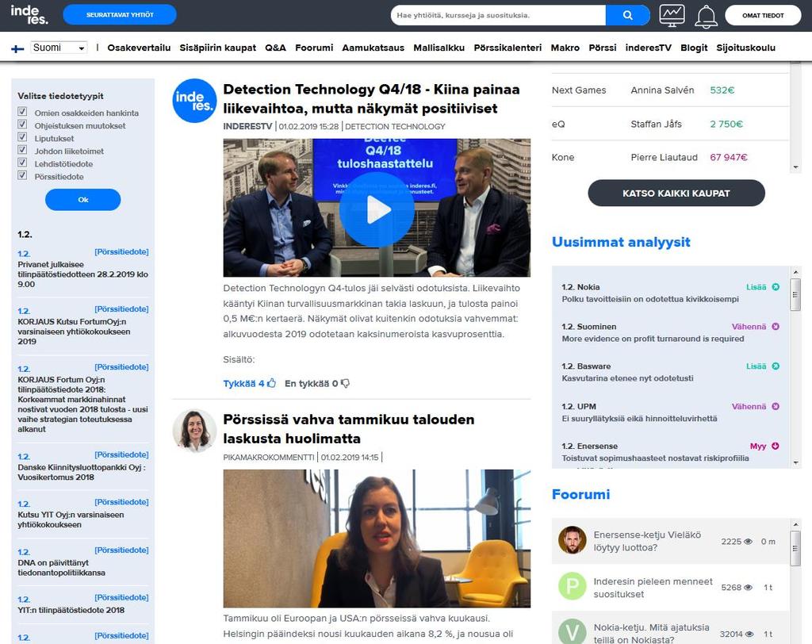This screenshot has height=644, width=812.
Task: Open Foorumi menu item
Action: [314, 48]
